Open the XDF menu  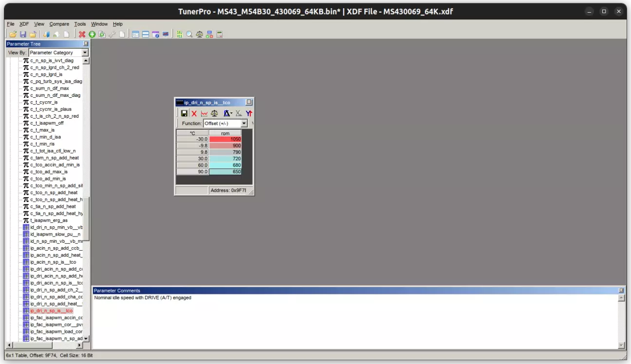coord(24,24)
